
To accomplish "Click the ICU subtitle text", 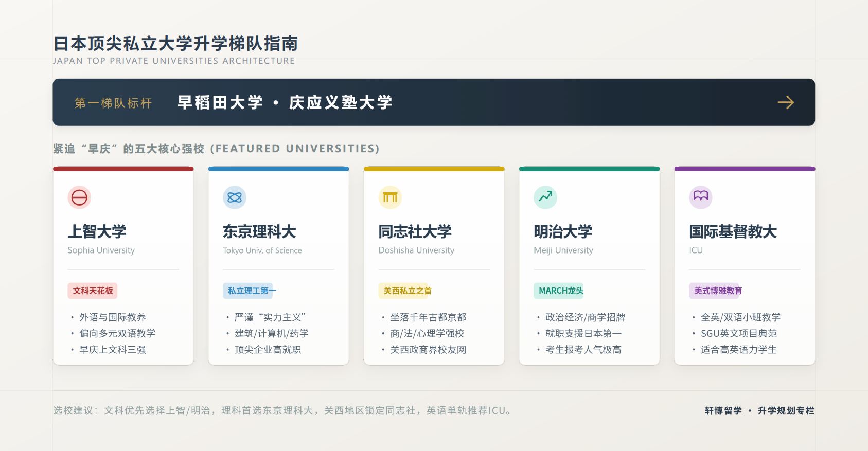I will click(x=696, y=250).
